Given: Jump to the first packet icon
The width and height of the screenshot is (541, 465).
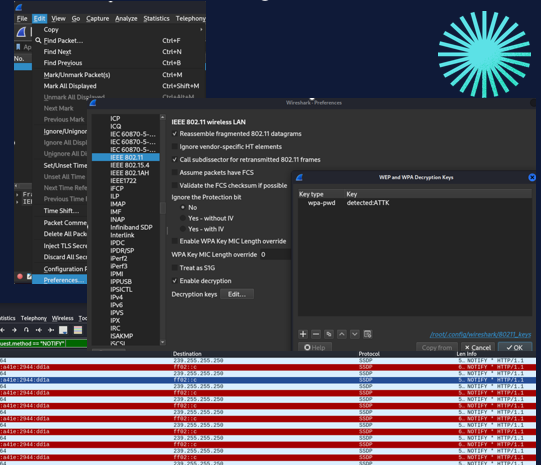Looking at the screenshot, I should [x=39, y=330].
